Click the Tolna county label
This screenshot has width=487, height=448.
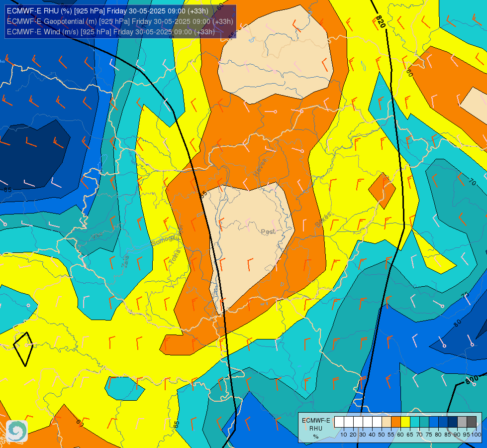tap(175, 257)
